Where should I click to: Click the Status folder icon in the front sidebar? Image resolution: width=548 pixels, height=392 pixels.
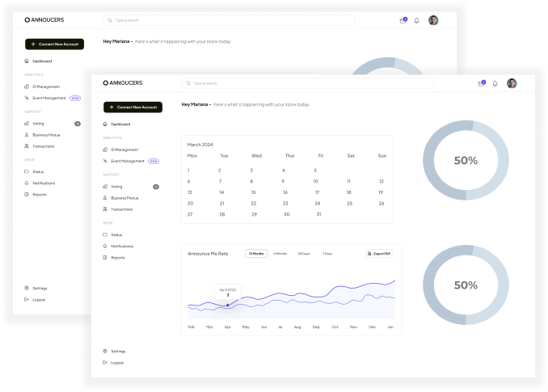105,234
